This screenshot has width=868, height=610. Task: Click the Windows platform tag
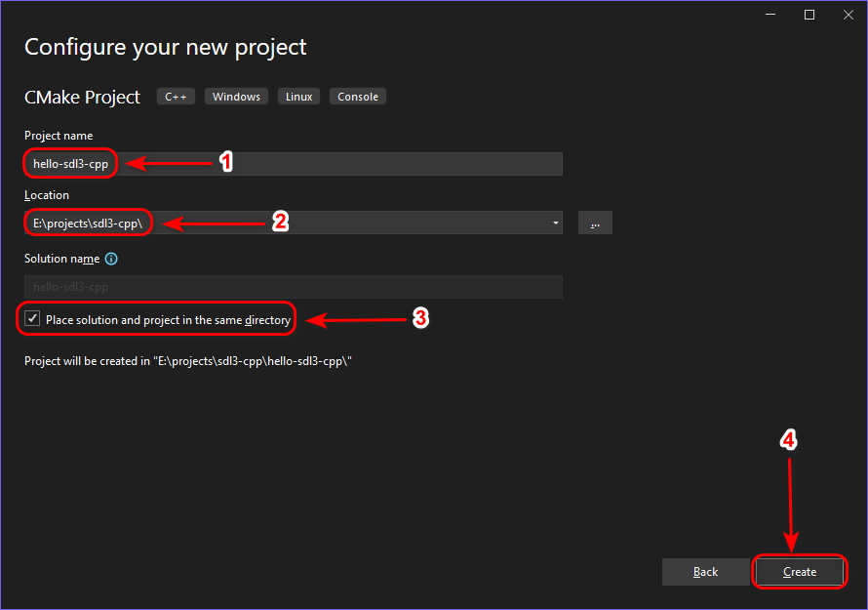click(236, 97)
